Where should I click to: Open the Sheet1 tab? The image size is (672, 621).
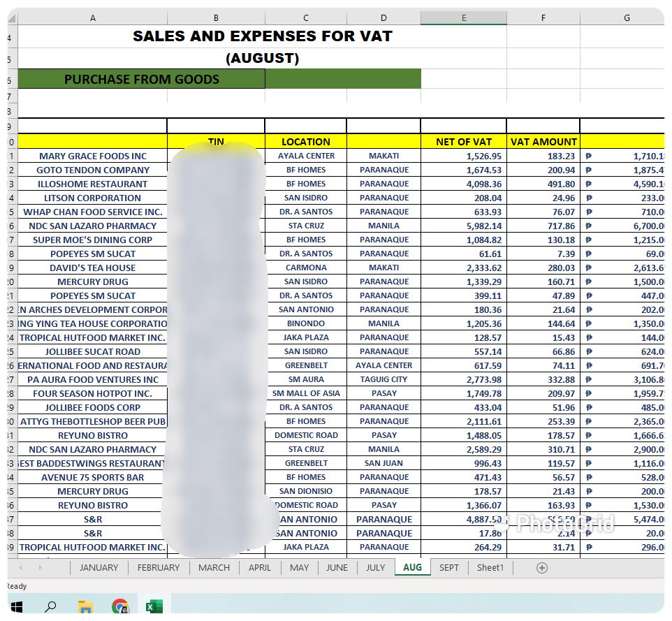[490, 568]
